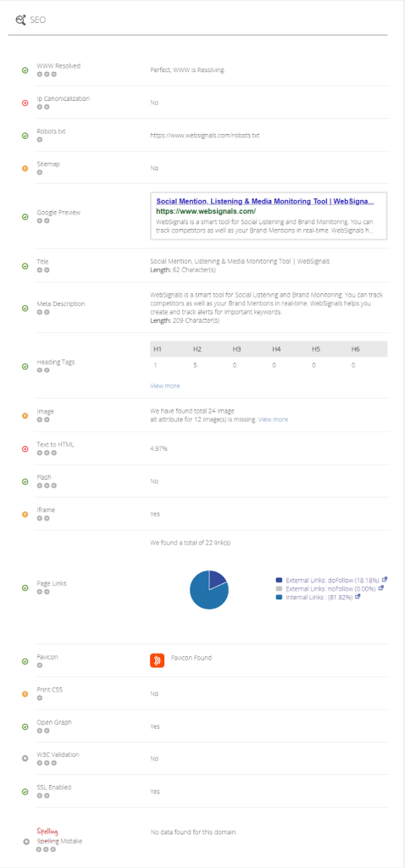
Task: Click the SEO magnifier icon in header
Action: (20, 20)
